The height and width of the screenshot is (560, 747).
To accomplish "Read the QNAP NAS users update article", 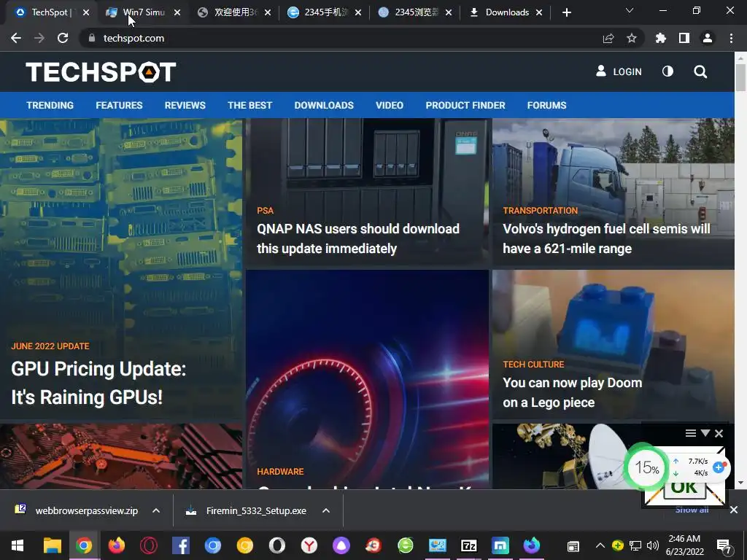I will click(x=358, y=238).
